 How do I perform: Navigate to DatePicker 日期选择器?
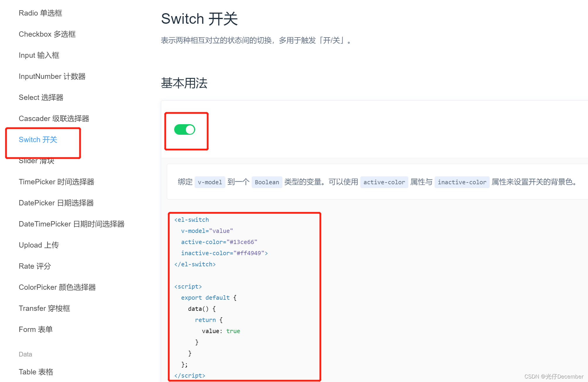(56, 203)
